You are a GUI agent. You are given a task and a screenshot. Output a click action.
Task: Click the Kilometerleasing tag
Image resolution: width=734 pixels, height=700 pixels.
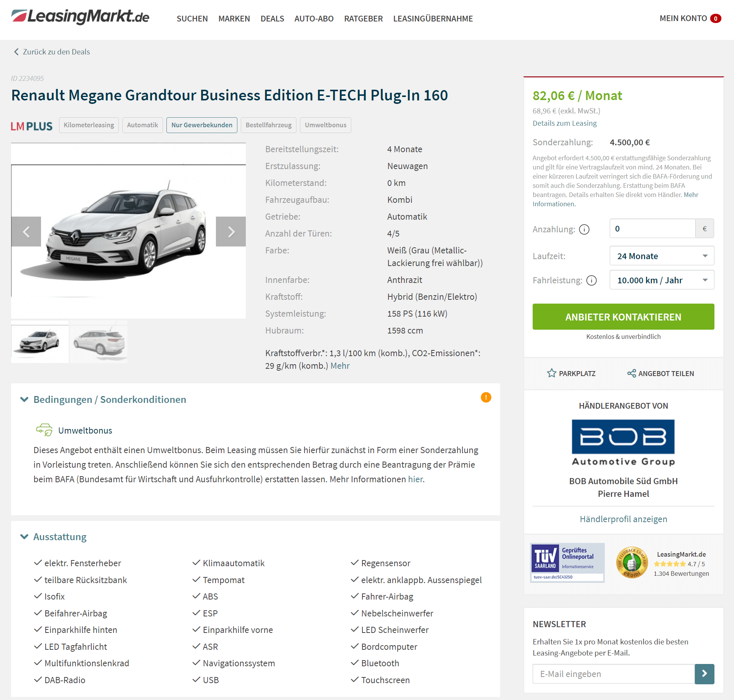coord(89,125)
